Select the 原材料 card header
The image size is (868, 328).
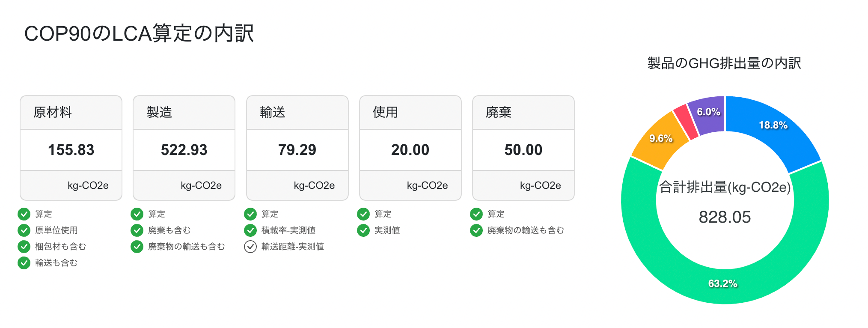[71, 112]
